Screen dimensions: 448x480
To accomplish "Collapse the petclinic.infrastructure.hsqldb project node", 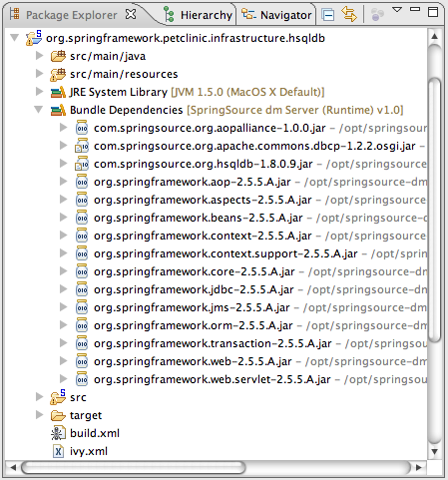I will pyautogui.click(x=15, y=38).
